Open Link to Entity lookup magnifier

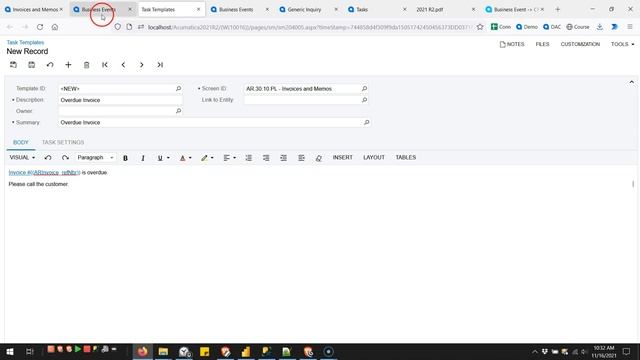[364, 100]
